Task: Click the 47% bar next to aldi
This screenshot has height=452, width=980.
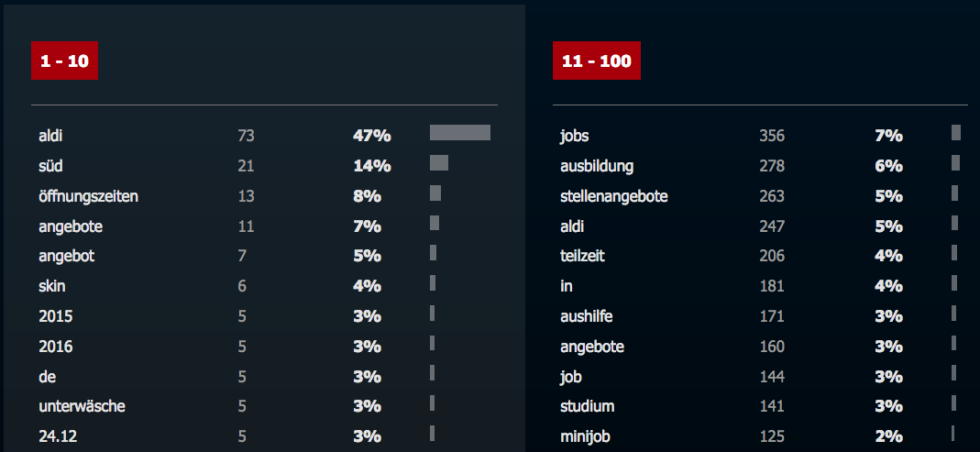Action: [x=460, y=133]
